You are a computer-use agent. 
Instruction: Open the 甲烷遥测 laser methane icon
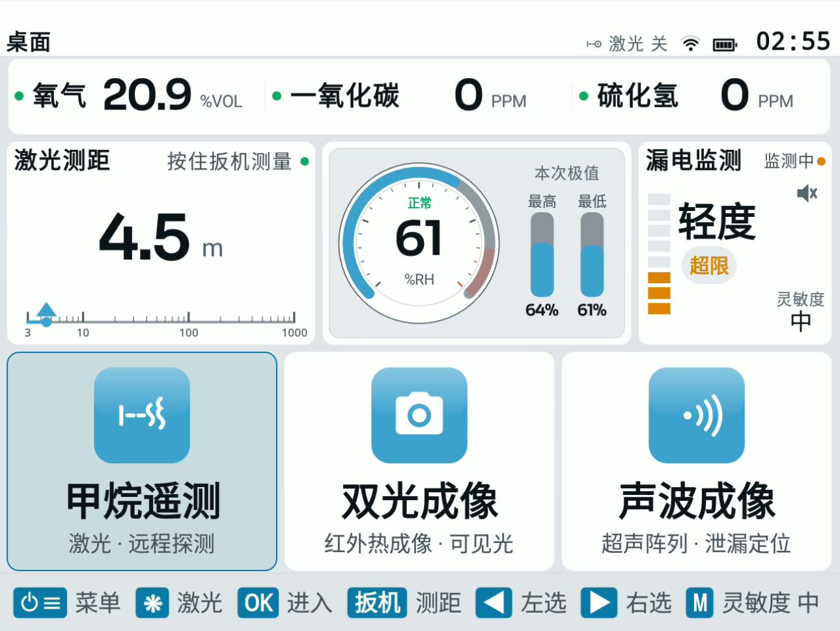pos(142,415)
